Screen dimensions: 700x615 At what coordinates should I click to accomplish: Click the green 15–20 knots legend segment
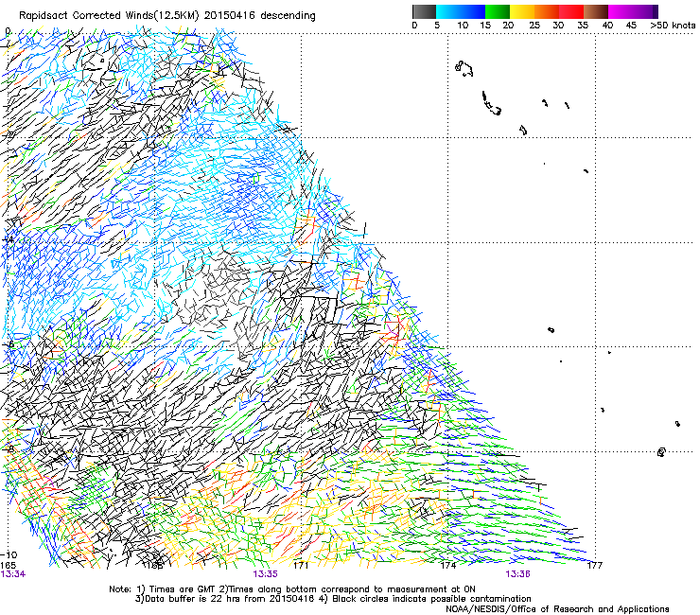click(498, 11)
